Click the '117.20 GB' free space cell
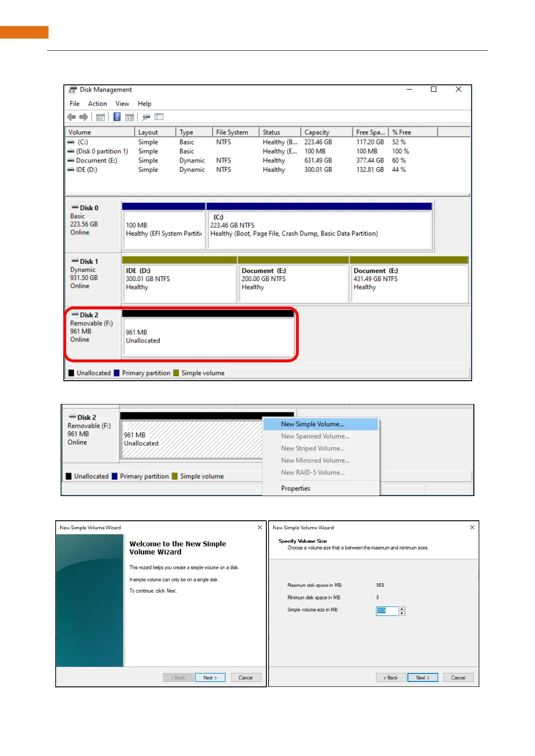Screen dimensions: 535x756 370,142
